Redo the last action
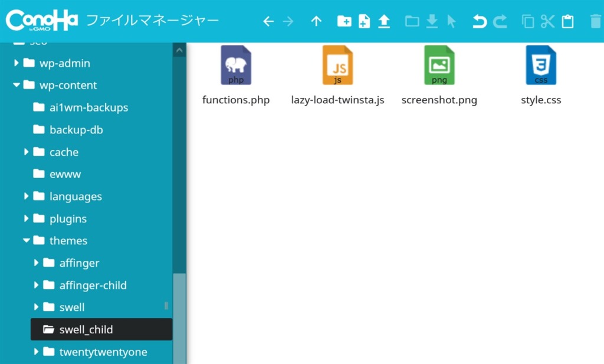Viewport: 604px width, 364px height. tap(500, 21)
